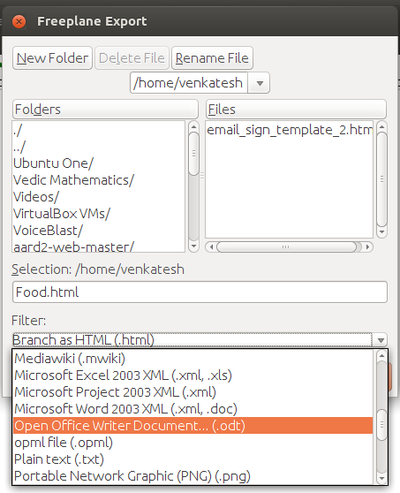Image resolution: width=400 pixels, height=493 pixels.
Task: Click the disabled Delete File button
Action: tap(132, 58)
